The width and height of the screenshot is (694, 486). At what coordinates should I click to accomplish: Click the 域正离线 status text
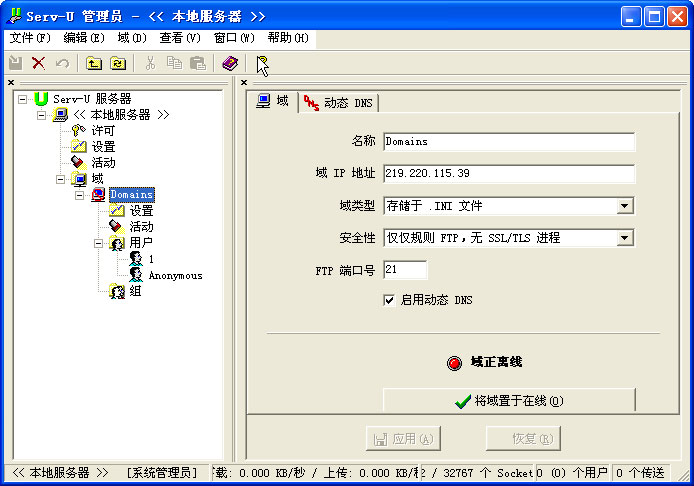coord(496,362)
